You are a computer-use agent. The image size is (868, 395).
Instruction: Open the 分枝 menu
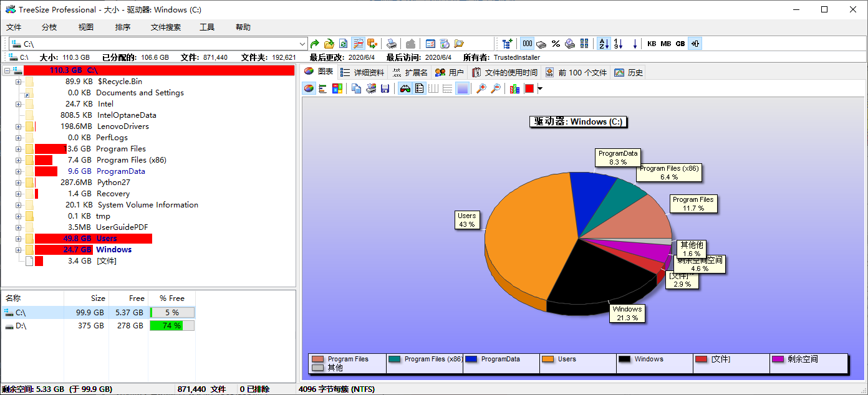(49, 27)
